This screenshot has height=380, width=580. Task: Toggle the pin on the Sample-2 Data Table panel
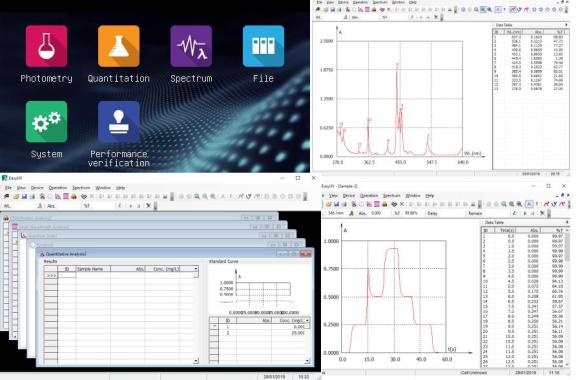[567, 222]
